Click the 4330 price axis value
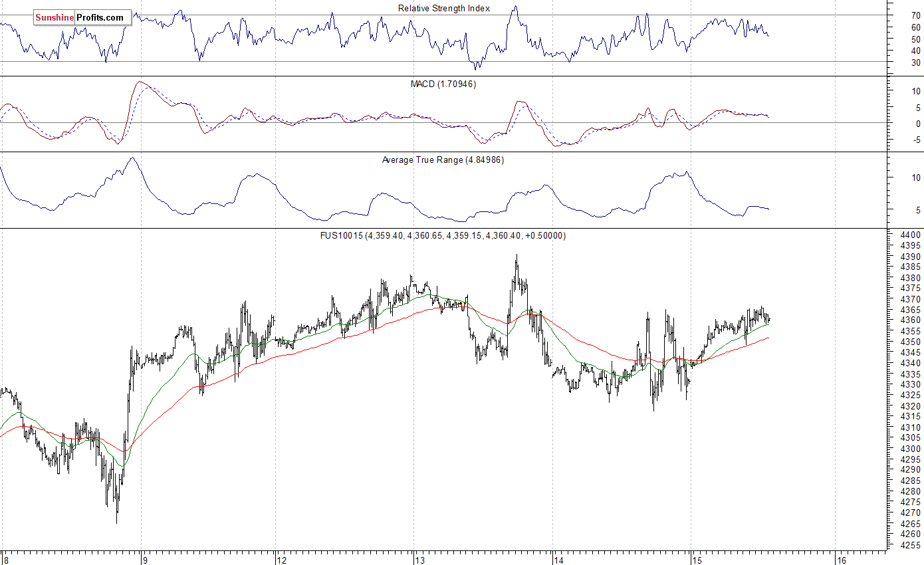The height and width of the screenshot is (565, 924). coord(911,384)
